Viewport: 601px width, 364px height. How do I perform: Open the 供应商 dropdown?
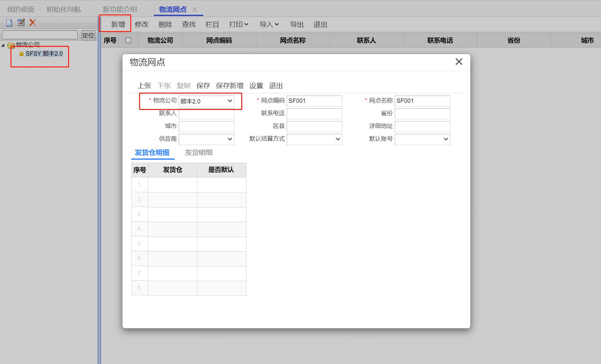207,139
